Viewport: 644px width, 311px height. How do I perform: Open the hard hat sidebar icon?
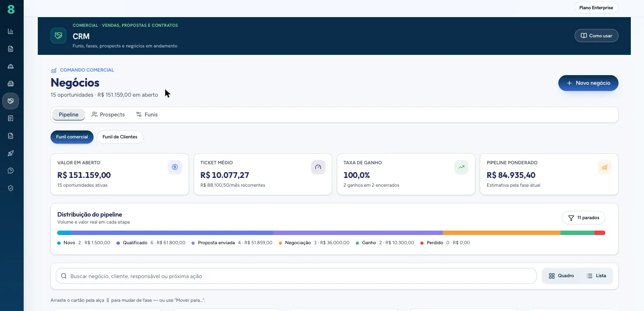pos(11,66)
